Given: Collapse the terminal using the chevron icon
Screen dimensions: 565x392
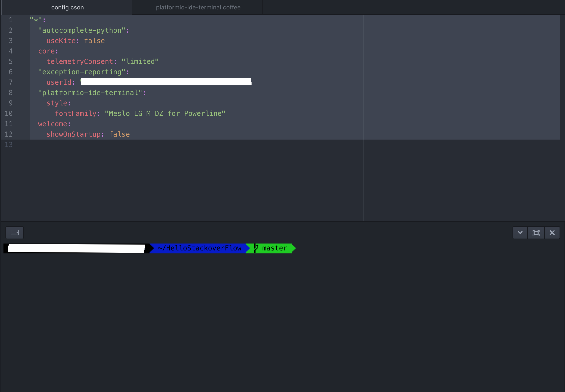Looking at the screenshot, I should click(x=520, y=233).
